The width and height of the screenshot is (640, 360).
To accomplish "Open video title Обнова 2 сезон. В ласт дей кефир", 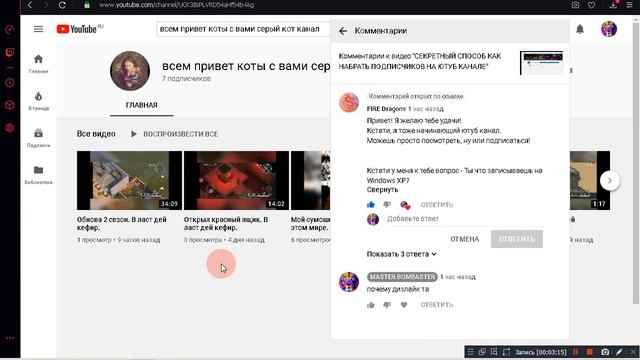I will pyautogui.click(x=122, y=223).
